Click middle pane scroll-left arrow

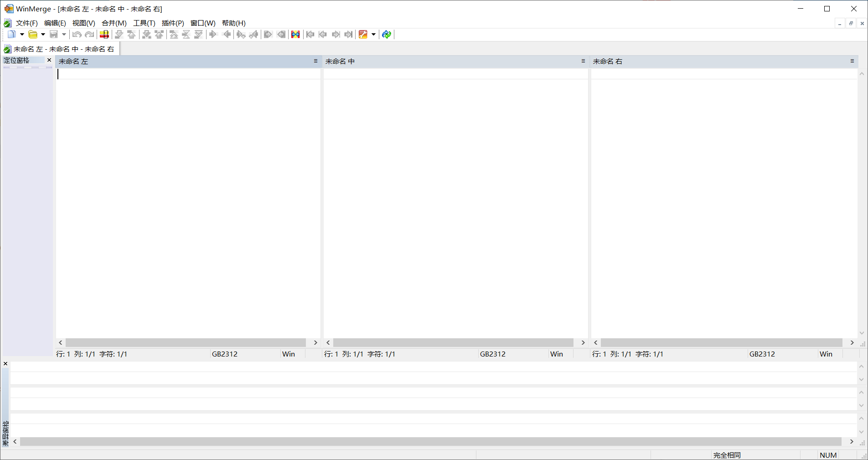tap(328, 342)
